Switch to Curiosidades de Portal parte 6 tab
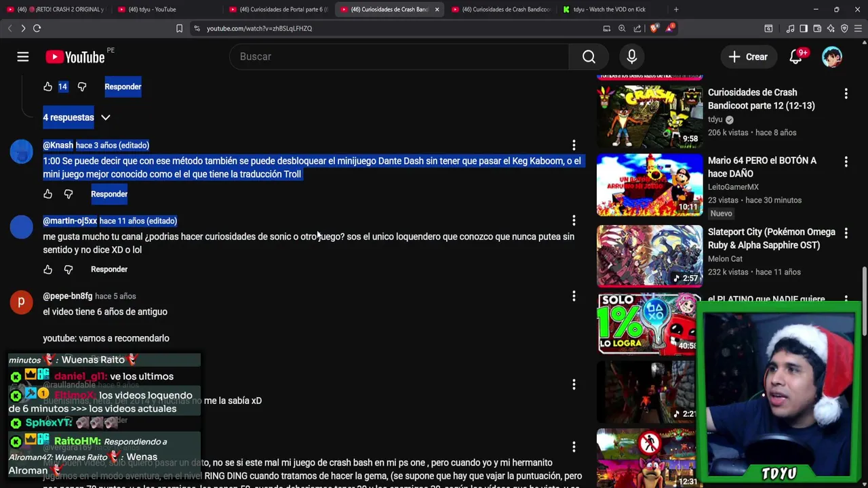Image resolution: width=868 pixels, height=488 pixels. [278, 9]
